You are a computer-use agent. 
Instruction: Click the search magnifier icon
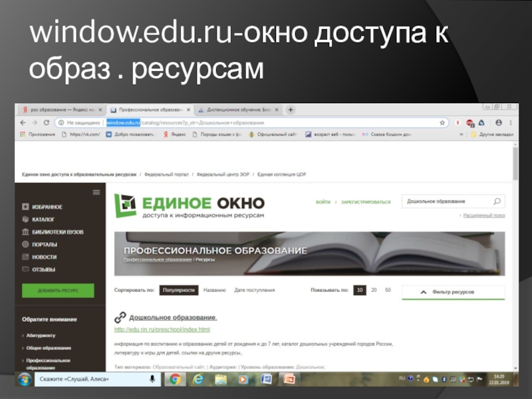pos(497,201)
